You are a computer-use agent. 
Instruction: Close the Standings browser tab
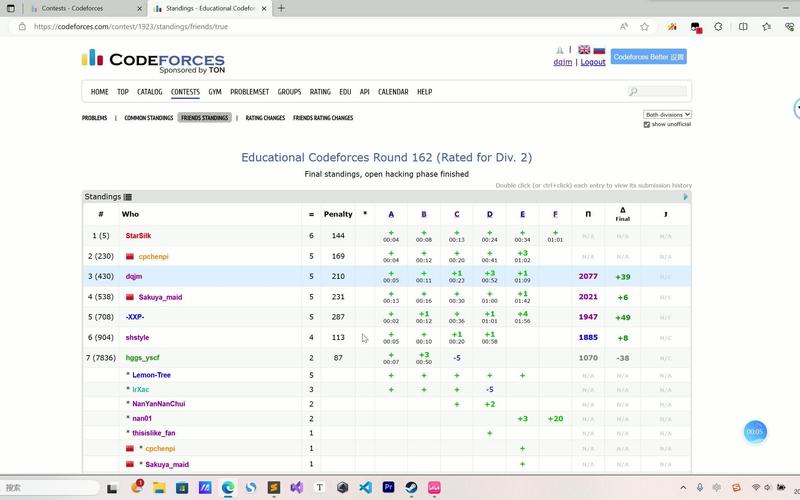[x=264, y=8]
